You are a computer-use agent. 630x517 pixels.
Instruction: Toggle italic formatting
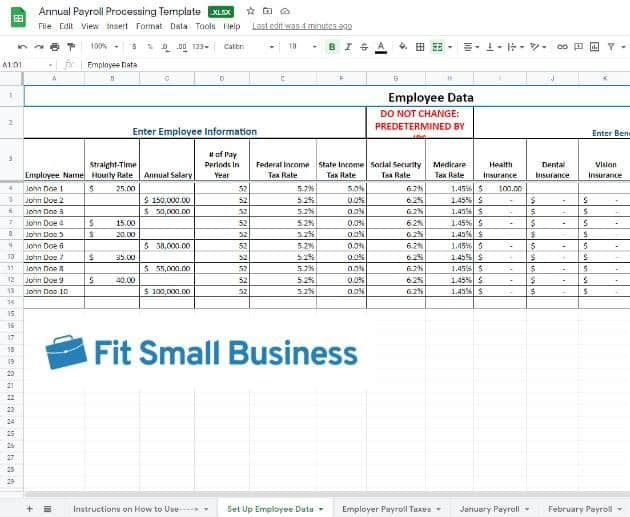click(348, 47)
